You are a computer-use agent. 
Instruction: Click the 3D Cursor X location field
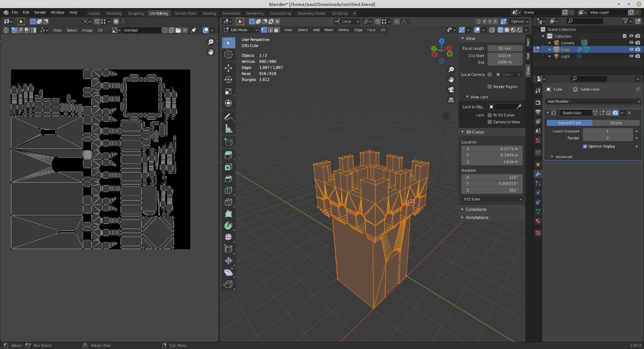(x=492, y=149)
